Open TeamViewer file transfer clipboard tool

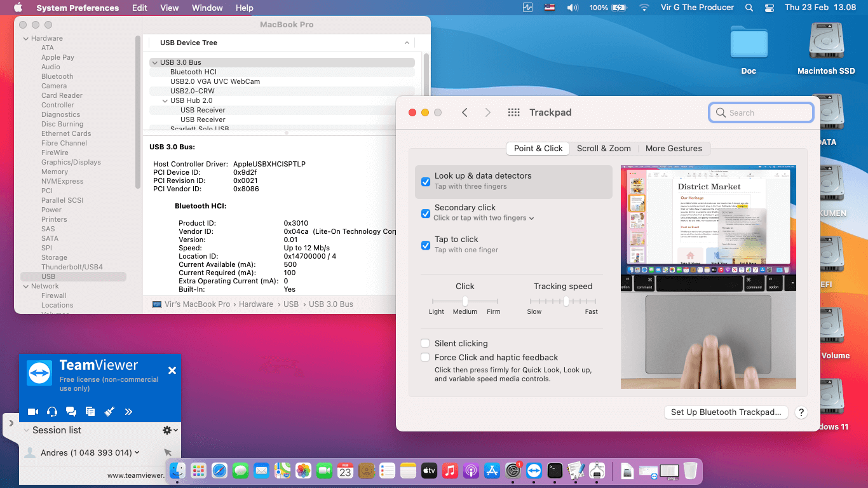tap(90, 411)
